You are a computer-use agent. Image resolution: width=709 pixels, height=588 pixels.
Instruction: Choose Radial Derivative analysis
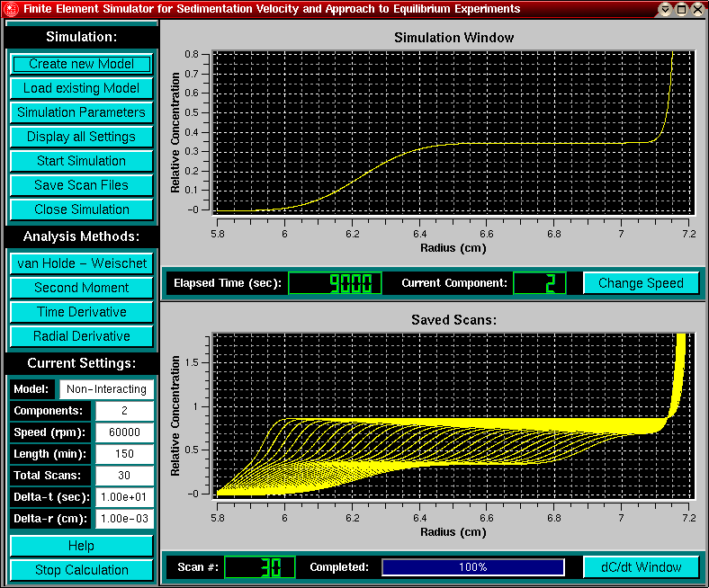81,336
